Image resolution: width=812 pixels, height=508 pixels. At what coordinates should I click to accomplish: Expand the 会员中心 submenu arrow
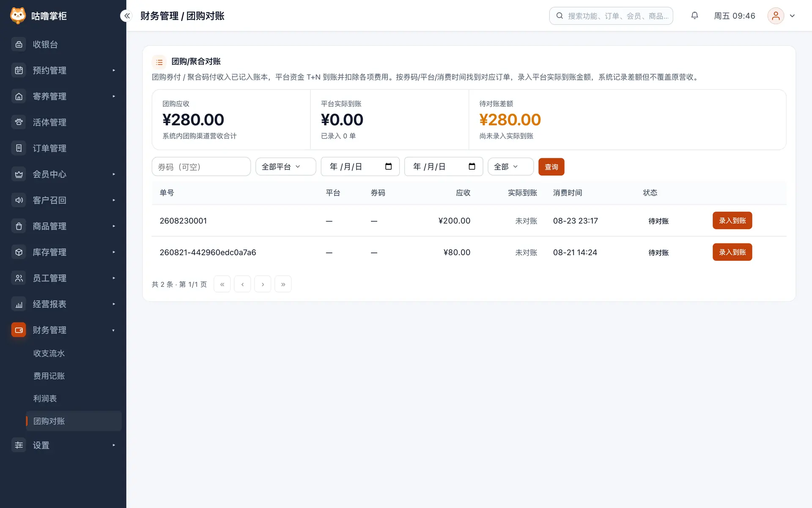coord(114,174)
